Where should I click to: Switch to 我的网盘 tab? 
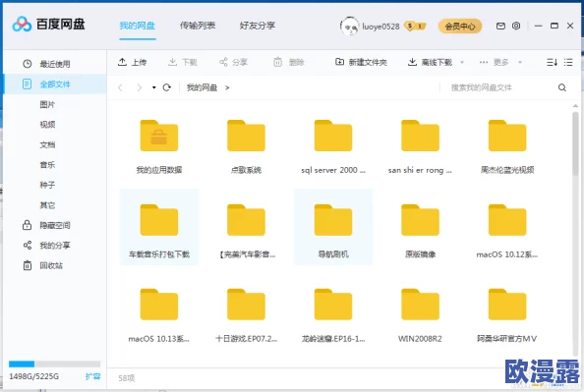pyautogui.click(x=137, y=26)
